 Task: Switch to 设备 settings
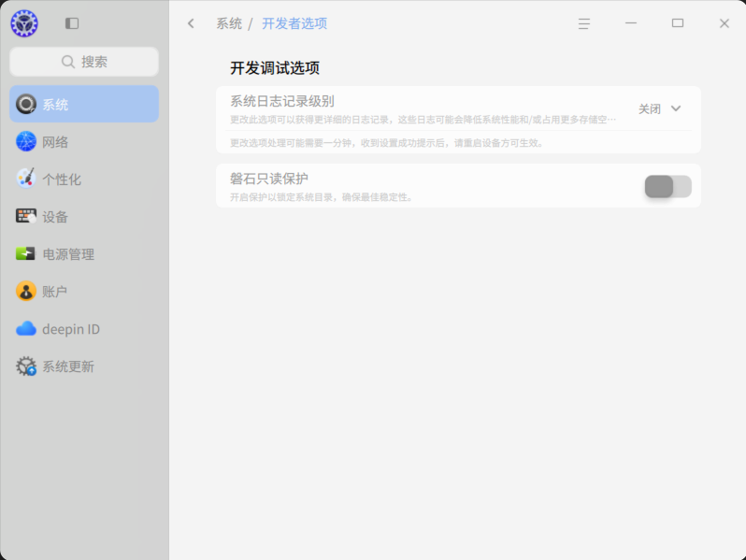[x=84, y=217]
